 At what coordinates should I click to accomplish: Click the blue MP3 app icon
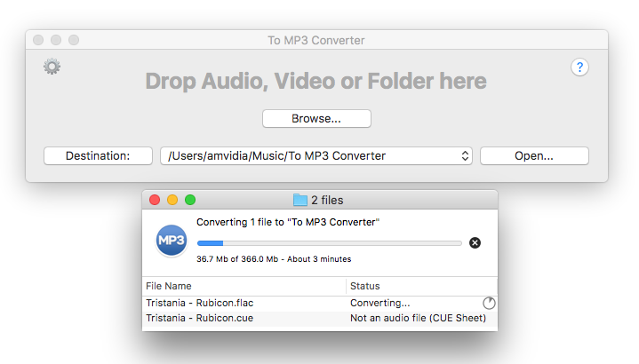[x=172, y=241]
